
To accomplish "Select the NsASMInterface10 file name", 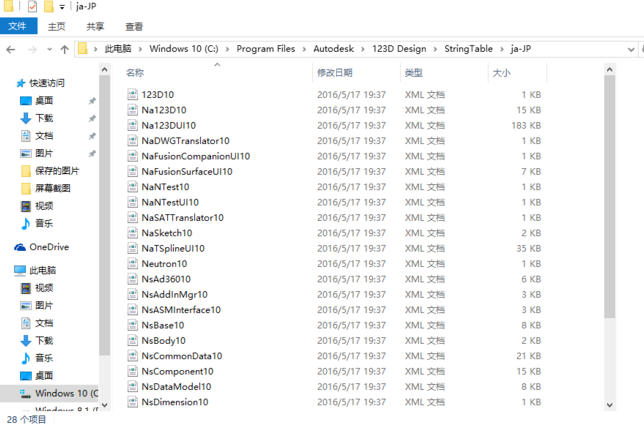I will click(x=181, y=310).
